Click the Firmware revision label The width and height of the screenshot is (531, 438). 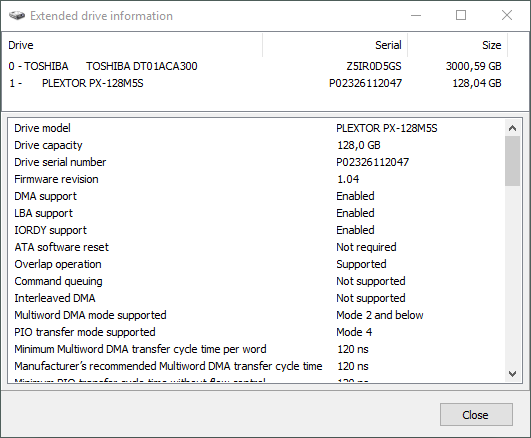(56, 179)
